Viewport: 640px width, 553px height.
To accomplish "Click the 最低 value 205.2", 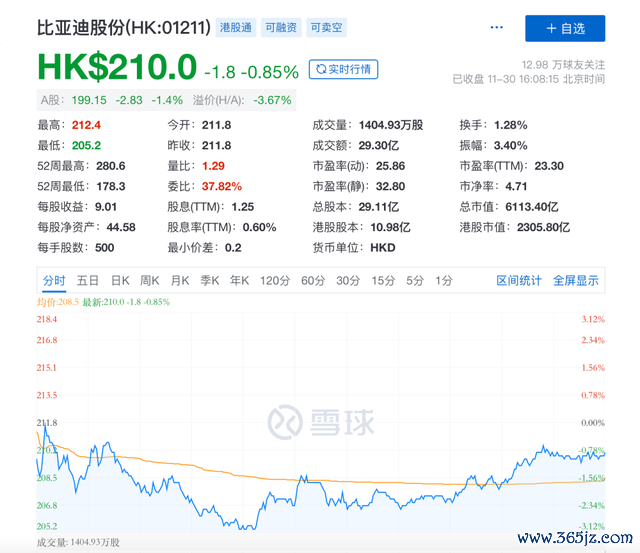I will pos(86,145).
